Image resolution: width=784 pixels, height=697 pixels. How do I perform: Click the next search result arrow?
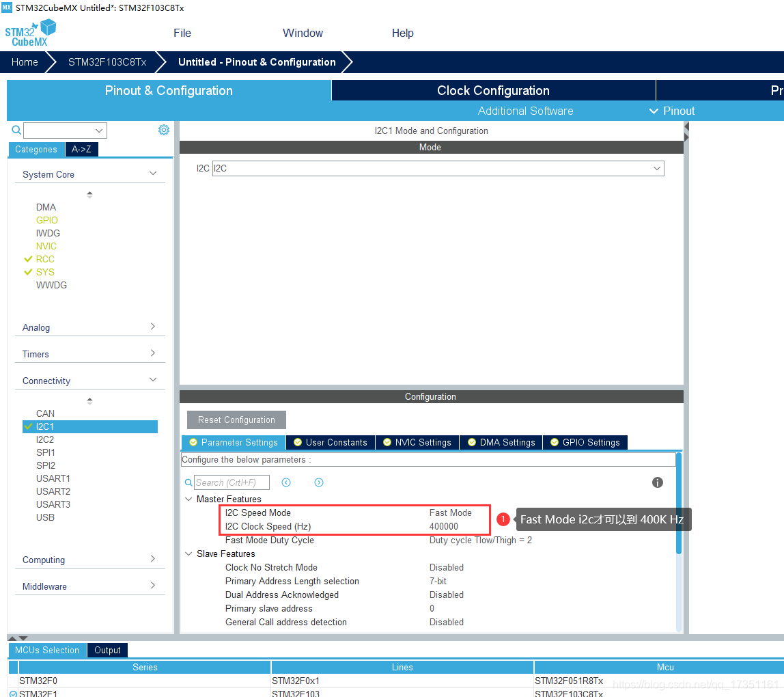pos(318,482)
